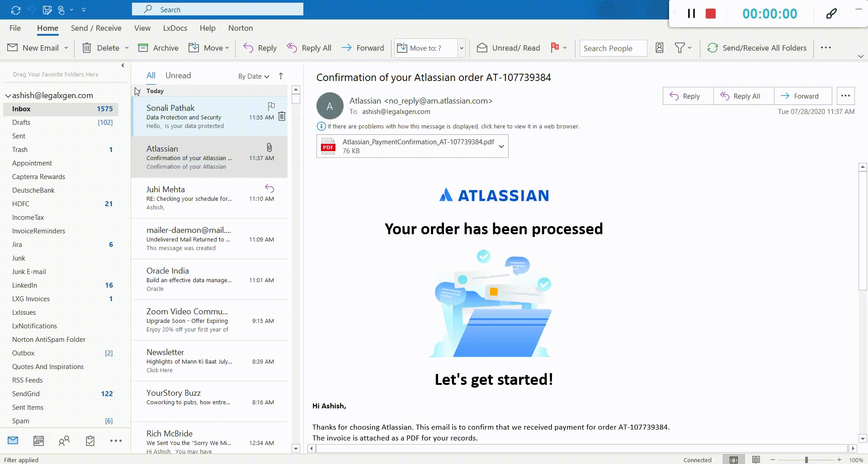Viewport: 868px width, 464px height.
Task: Click the Delete trash icon in the ribbon
Action: click(87, 48)
